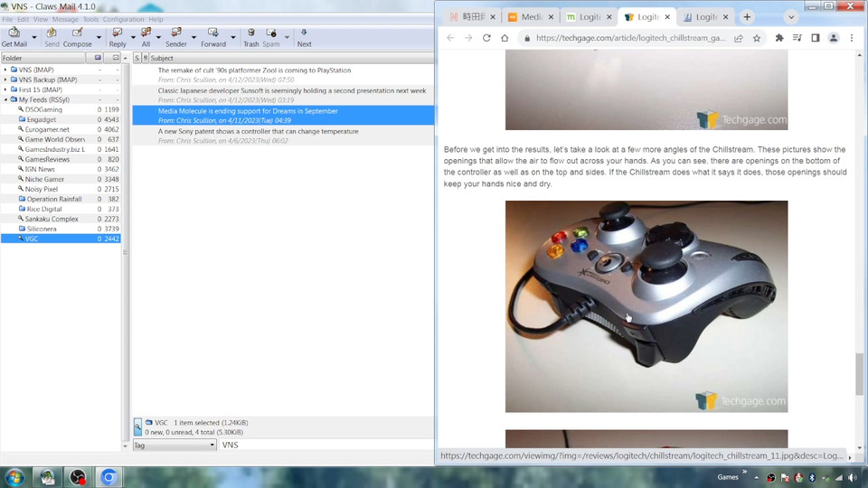The width and height of the screenshot is (868, 488).
Task: Open Forward dropdown arrow
Action: coord(233,38)
